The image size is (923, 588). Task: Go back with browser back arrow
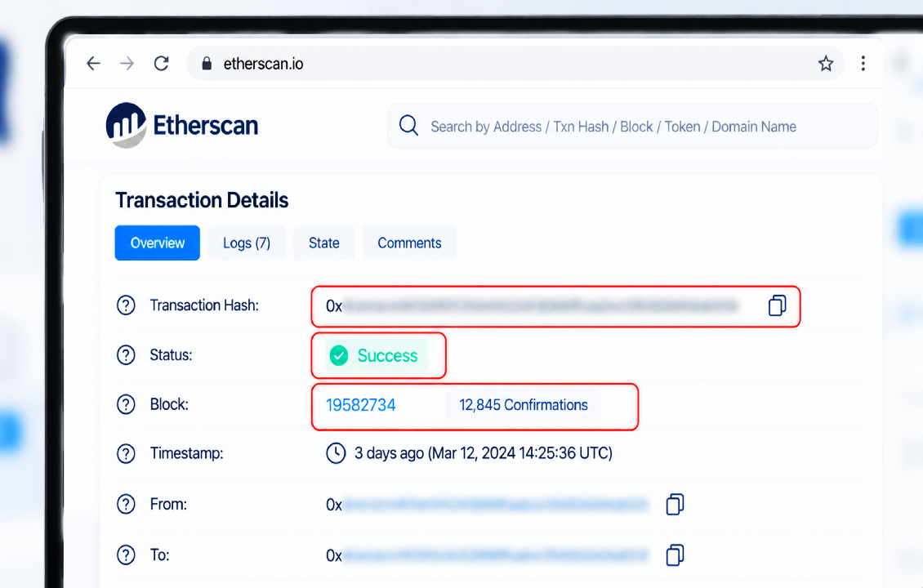pyautogui.click(x=94, y=63)
